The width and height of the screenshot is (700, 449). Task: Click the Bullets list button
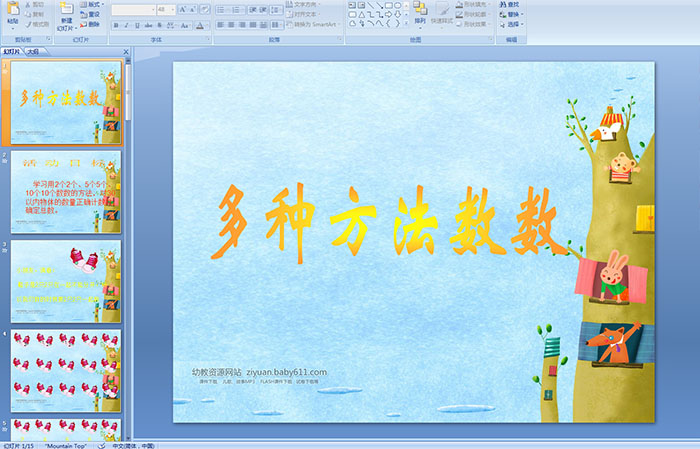point(221,10)
